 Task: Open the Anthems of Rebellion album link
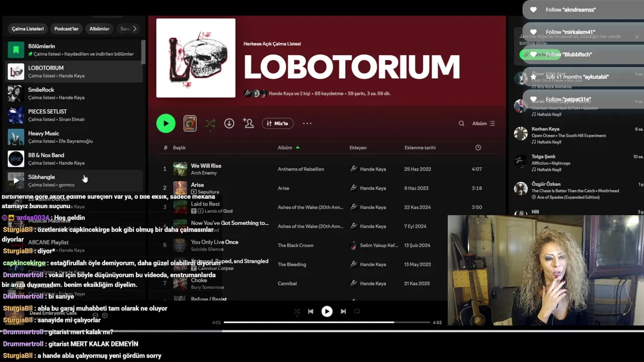[x=301, y=169]
